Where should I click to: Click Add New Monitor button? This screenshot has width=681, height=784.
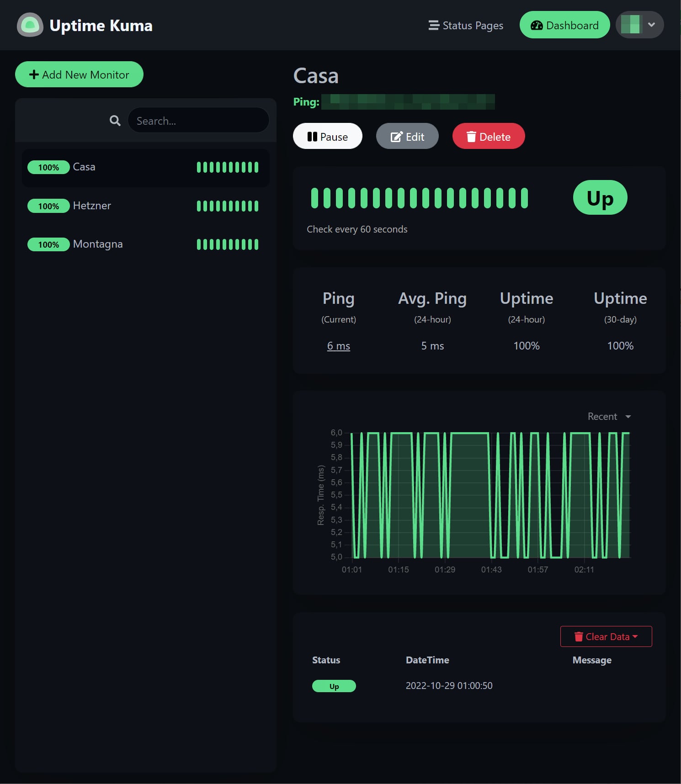79,74
